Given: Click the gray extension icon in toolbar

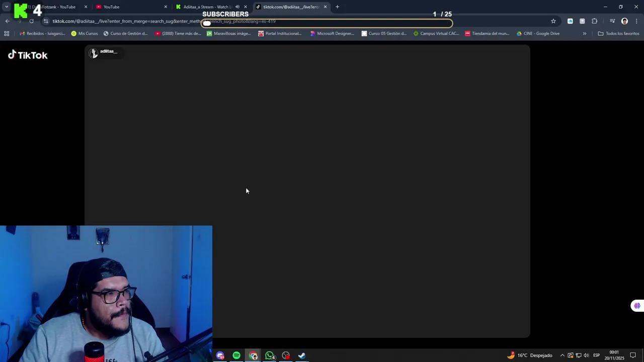Looking at the screenshot, I should [582, 21].
